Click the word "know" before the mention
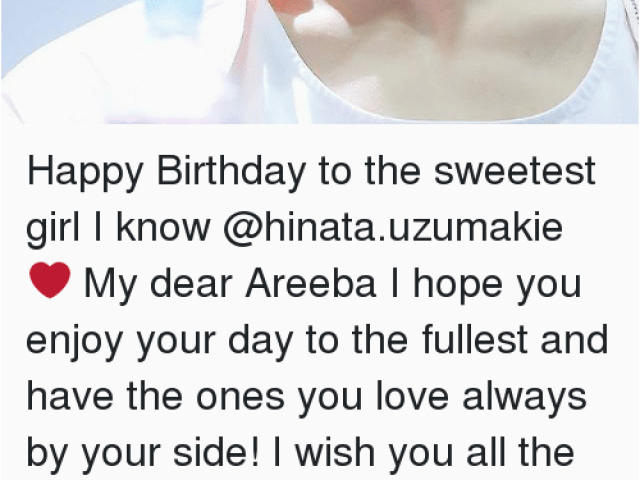 (x=163, y=227)
